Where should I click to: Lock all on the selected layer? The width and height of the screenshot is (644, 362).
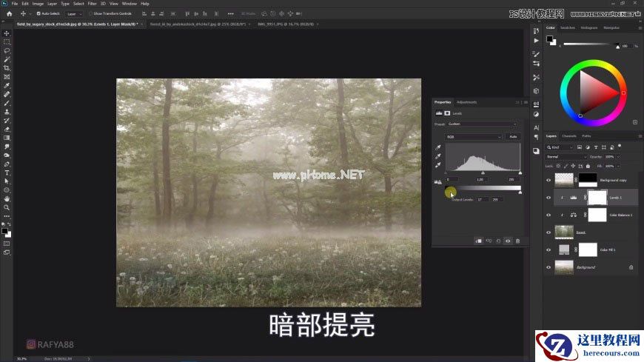pyautogui.click(x=588, y=166)
